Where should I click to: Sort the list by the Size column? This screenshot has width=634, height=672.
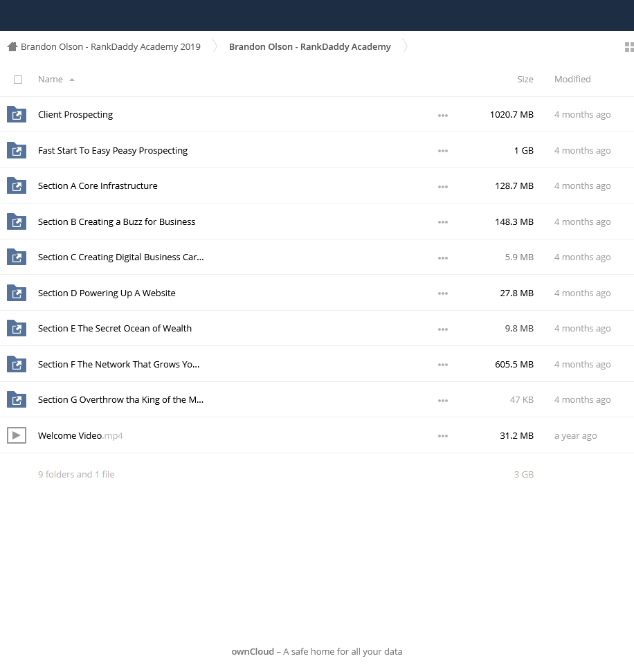tap(525, 80)
